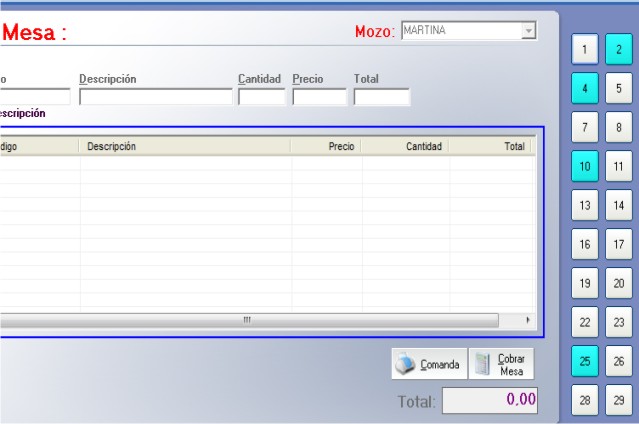Open highlighted table 25

585,361
